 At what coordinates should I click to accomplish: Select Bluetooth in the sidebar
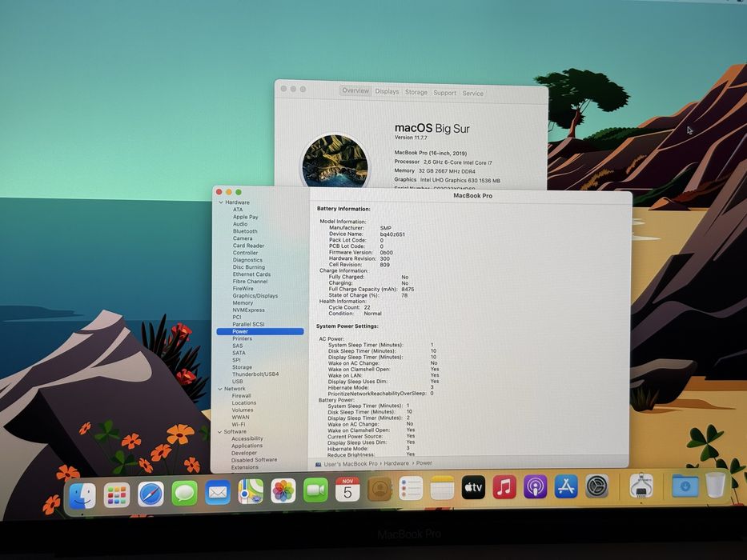pos(245,231)
